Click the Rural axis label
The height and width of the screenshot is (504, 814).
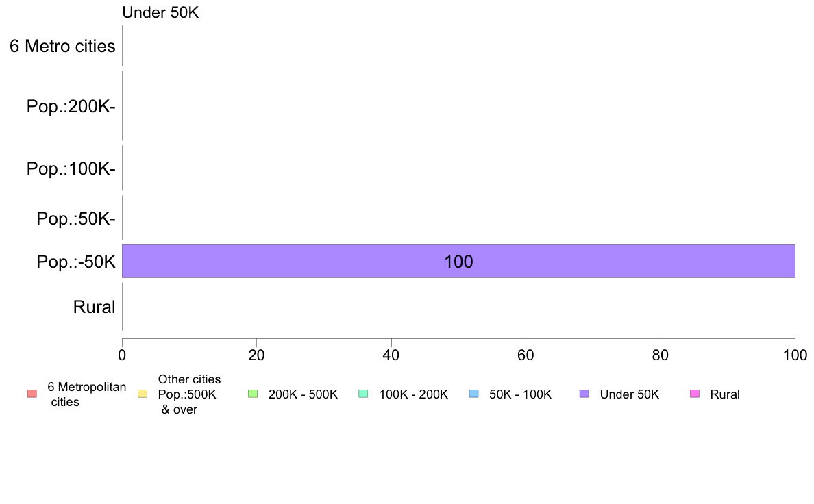tap(94, 307)
